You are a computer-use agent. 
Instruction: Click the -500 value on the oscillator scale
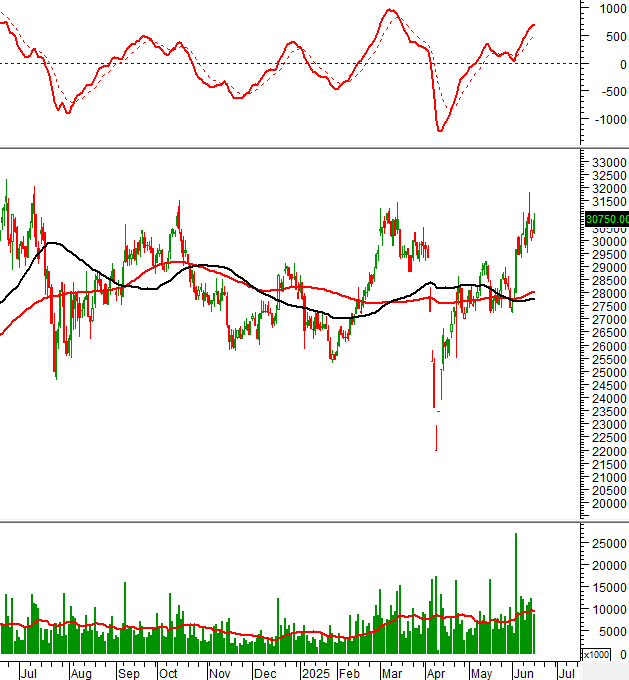pos(613,92)
